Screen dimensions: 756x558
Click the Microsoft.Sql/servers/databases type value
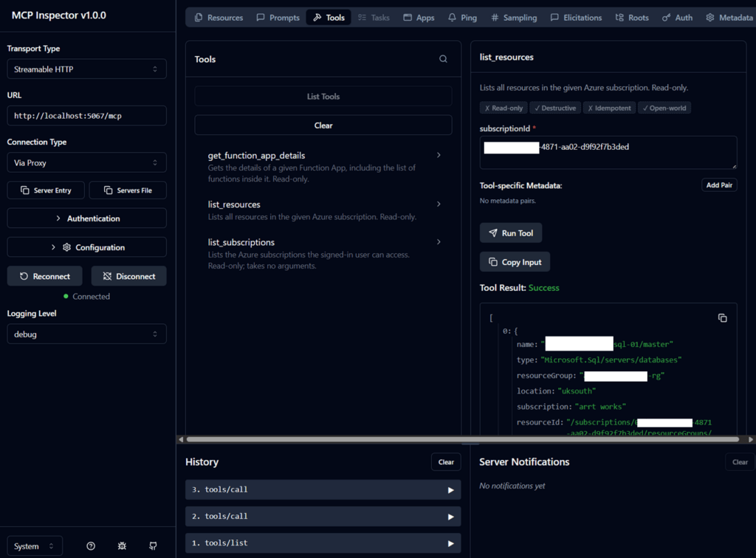pyautogui.click(x=611, y=360)
